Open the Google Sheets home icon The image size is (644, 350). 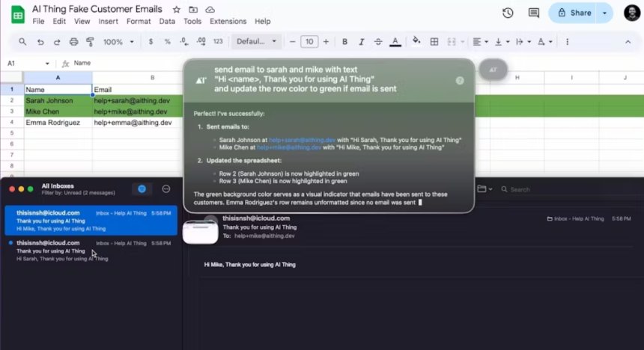pos(18,15)
